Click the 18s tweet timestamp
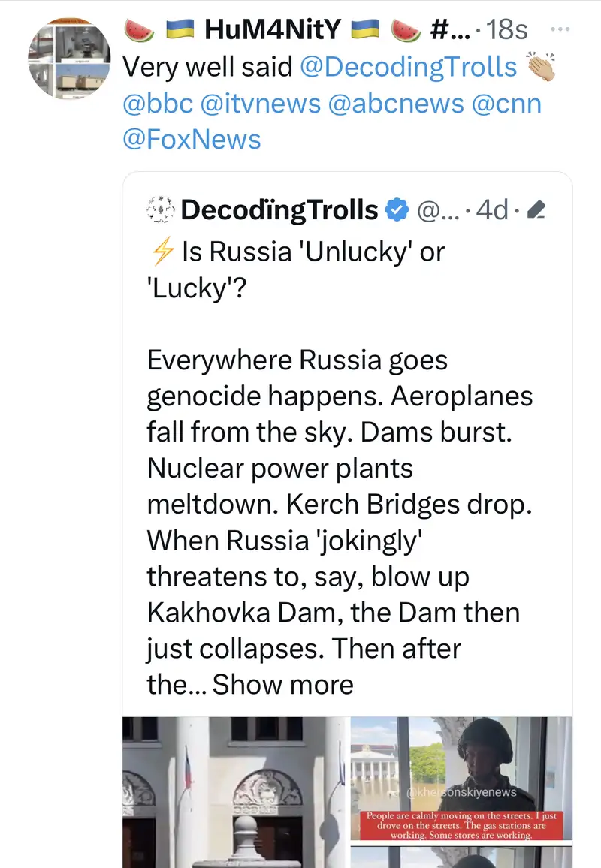 (x=507, y=29)
